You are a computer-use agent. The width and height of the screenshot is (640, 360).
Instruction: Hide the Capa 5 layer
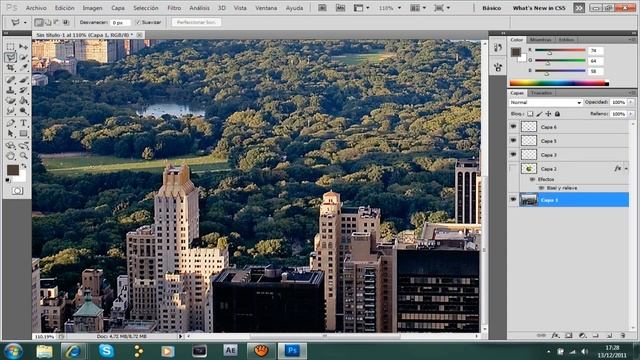(513, 141)
